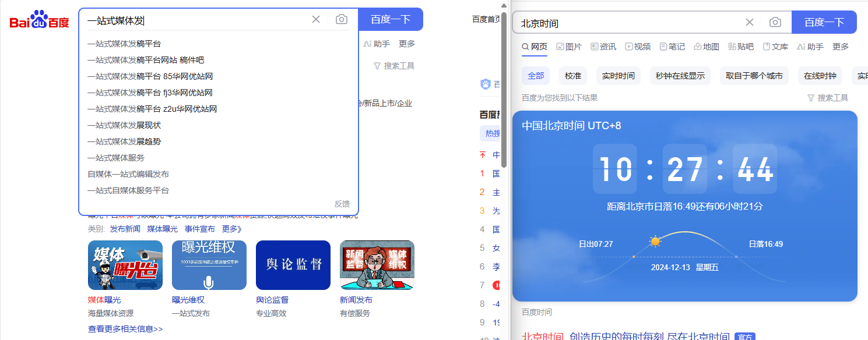
Task: Click 更多》 link in the 类别 row
Action: coord(231,229)
